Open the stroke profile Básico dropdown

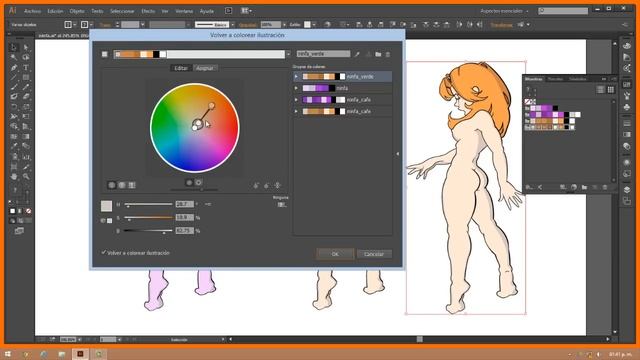(232, 24)
